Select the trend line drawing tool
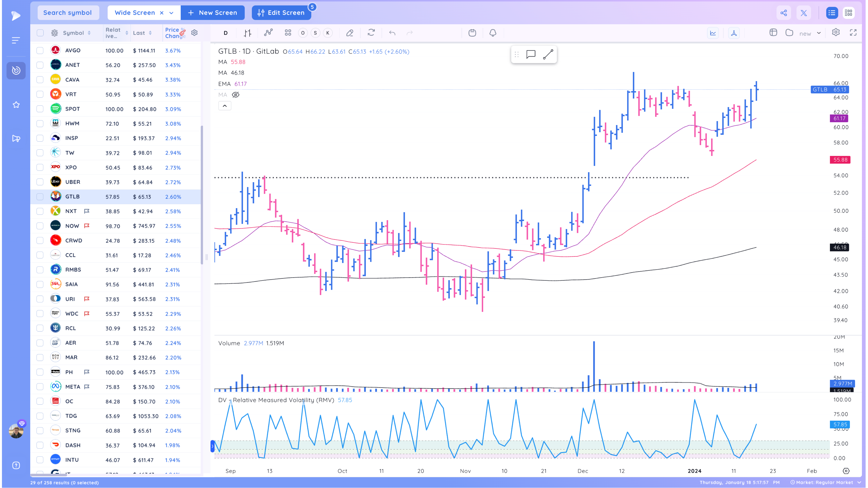The width and height of the screenshot is (868, 488). pos(548,54)
